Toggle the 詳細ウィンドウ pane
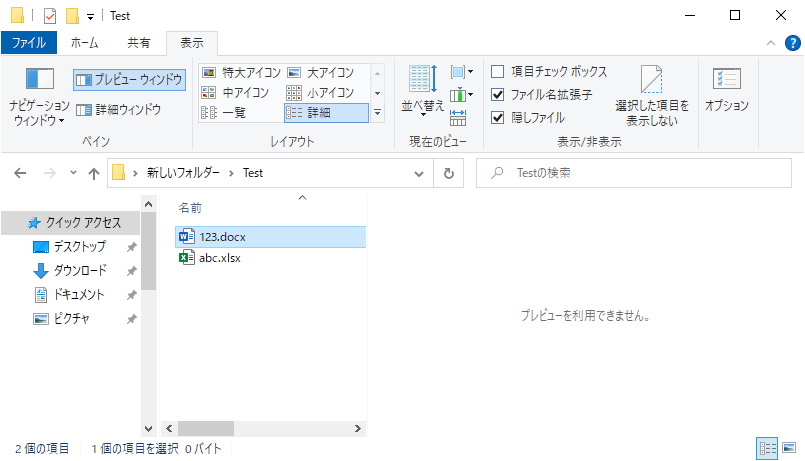805x461 pixels. coord(119,109)
